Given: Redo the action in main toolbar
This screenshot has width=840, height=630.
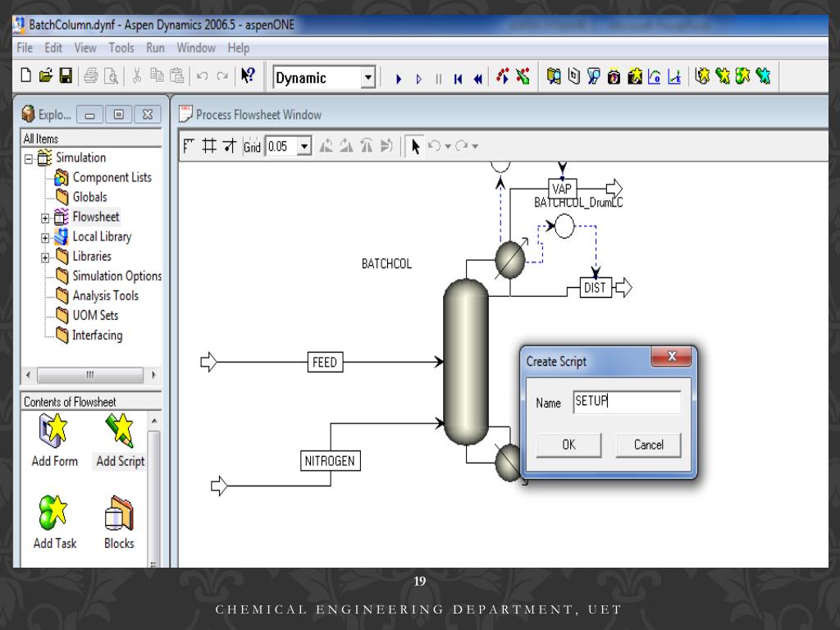Looking at the screenshot, I should pos(222,76).
